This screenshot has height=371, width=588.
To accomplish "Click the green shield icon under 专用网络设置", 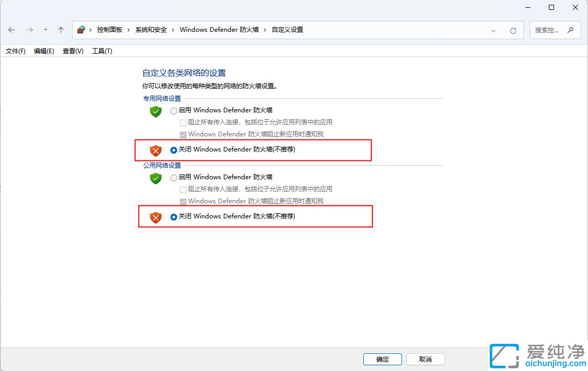I will tap(155, 111).
